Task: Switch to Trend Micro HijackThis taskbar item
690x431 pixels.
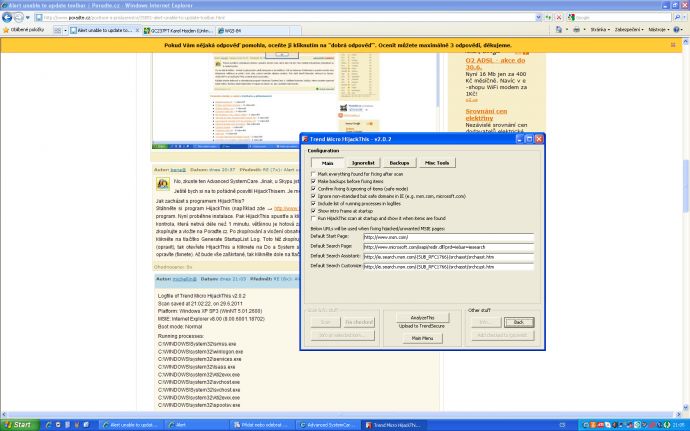Action: (394, 425)
